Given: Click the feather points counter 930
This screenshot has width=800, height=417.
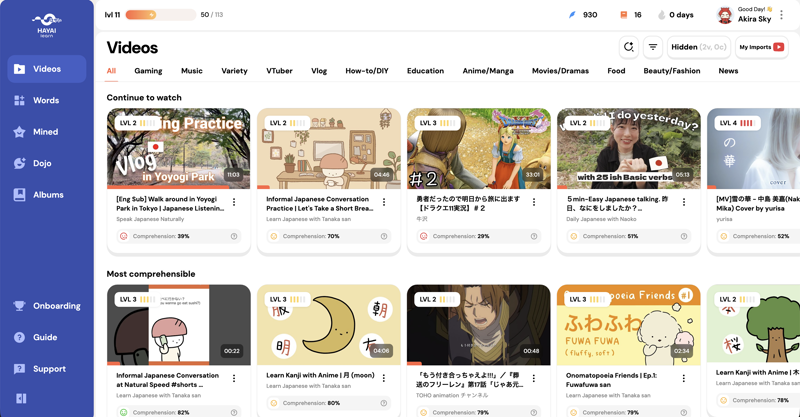Looking at the screenshot, I should (583, 15).
